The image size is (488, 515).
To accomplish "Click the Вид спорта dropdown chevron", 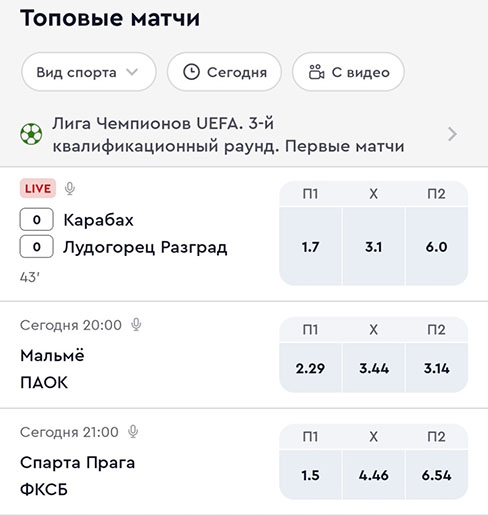I will pos(132,72).
